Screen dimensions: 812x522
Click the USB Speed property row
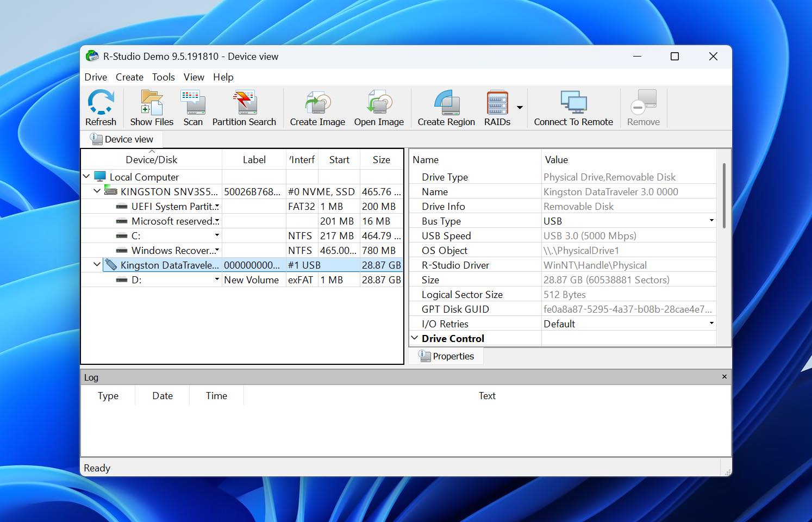(x=563, y=236)
